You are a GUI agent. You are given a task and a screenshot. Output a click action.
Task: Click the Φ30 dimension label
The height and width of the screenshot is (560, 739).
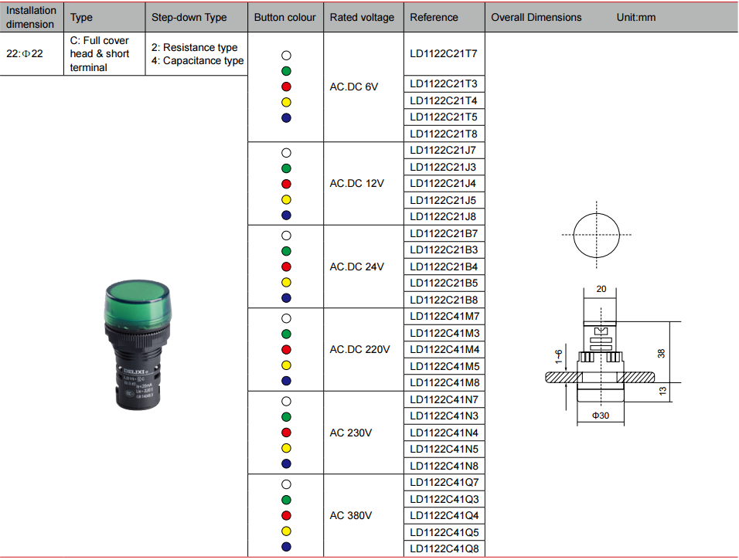(601, 416)
